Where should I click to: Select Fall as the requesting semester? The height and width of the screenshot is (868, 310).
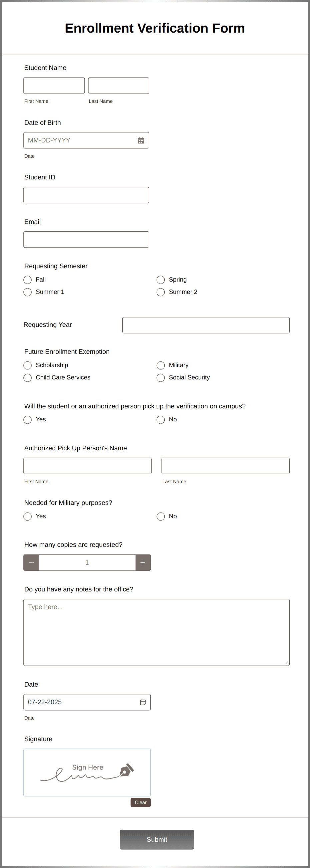28,280
